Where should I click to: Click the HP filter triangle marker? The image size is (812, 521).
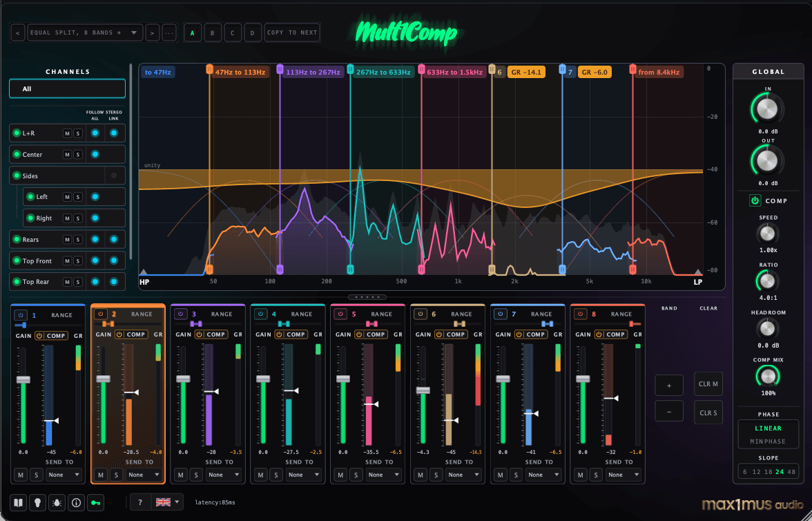pos(144,272)
